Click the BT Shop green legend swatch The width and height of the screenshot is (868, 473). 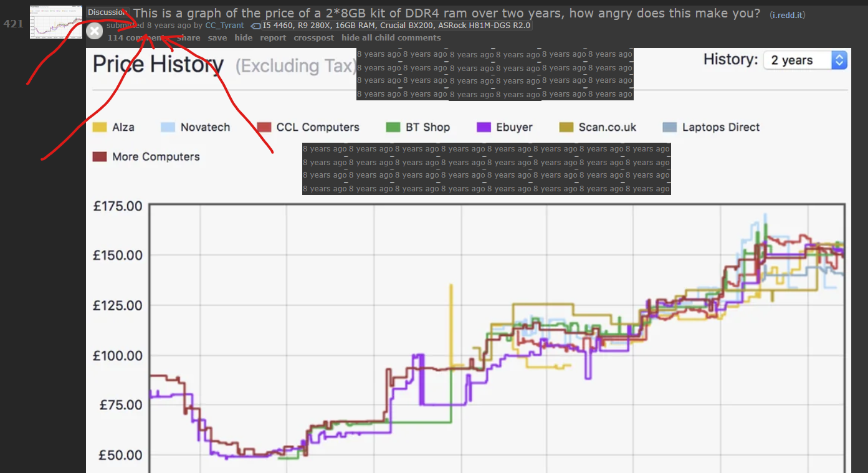click(393, 127)
